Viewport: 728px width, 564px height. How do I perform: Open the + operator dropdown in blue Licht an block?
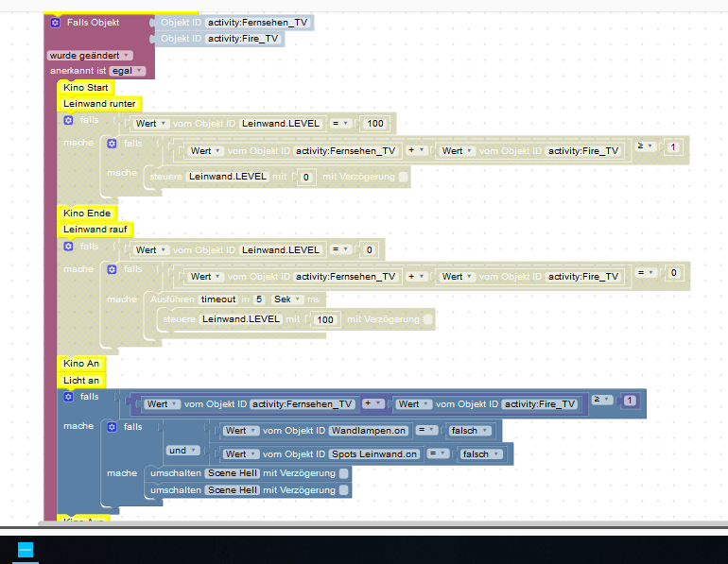[x=373, y=403]
